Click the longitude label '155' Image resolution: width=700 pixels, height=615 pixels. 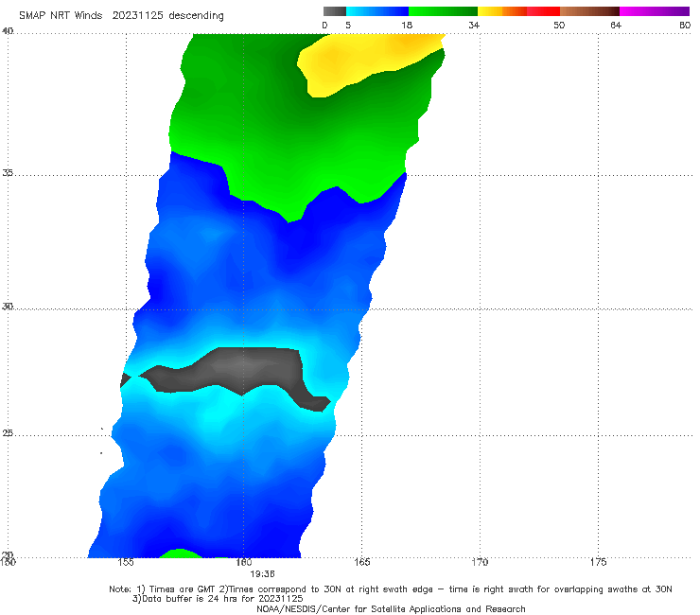pos(126,562)
